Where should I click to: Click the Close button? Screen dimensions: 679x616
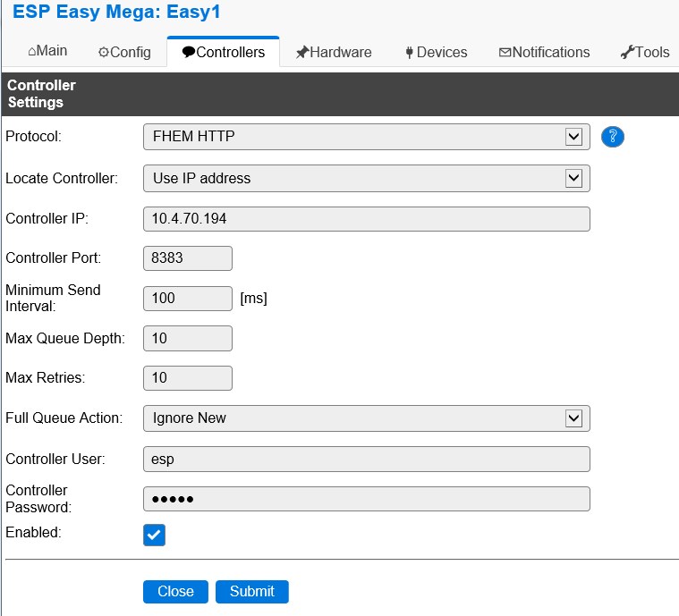(x=175, y=591)
